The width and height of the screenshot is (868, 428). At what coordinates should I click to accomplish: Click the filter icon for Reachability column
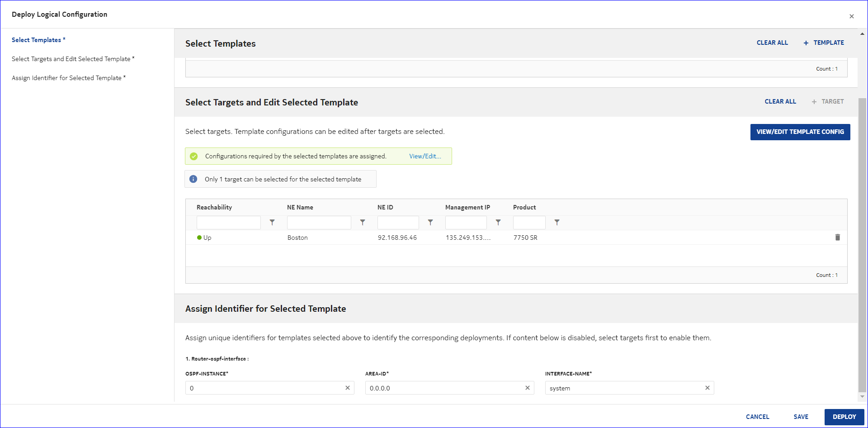272,223
